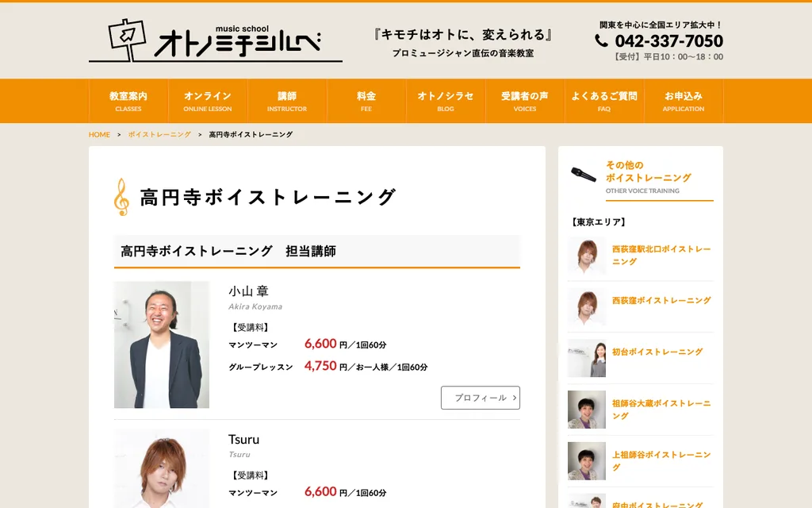The height and width of the screenshot is (508, 812).
Task: Click the 【東京エリア】 label
Action: pyautogui.click(x=599, y=222)
